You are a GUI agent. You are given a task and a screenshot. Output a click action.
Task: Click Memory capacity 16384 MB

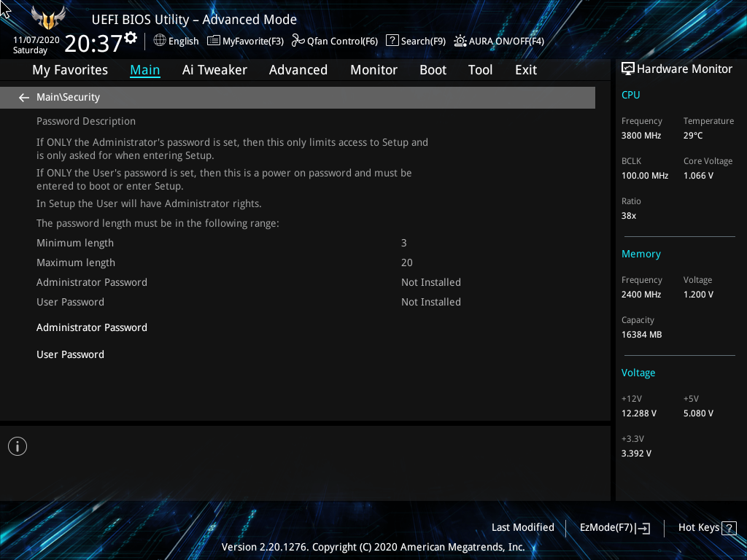coord(642,335)
